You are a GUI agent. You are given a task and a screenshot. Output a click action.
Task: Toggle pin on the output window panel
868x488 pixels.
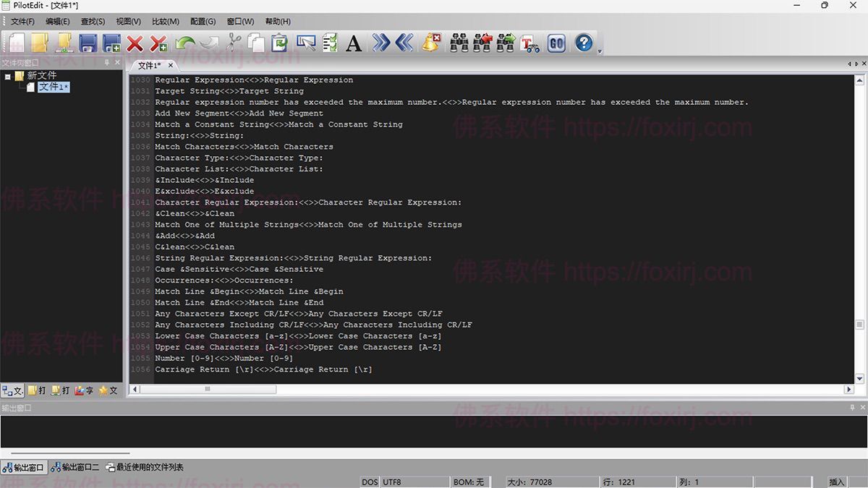click(851, 408)
